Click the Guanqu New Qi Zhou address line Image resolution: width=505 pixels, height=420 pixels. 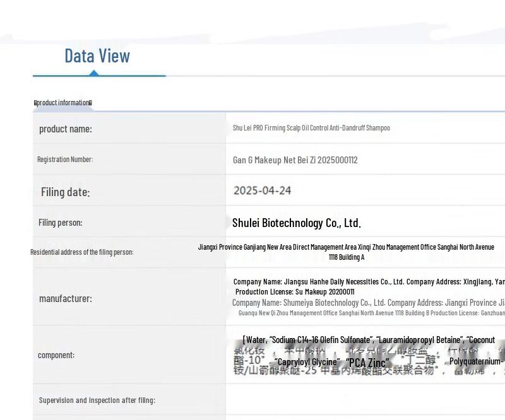click(372, 313)
